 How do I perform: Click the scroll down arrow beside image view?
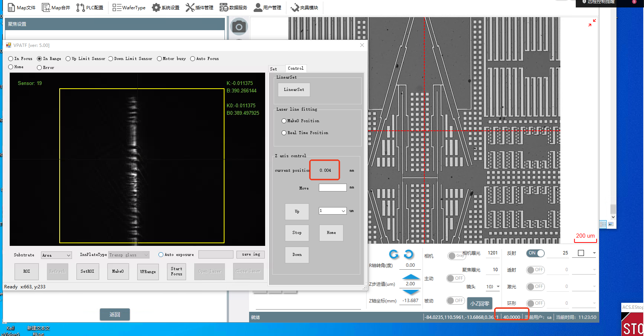click(613, 217)
